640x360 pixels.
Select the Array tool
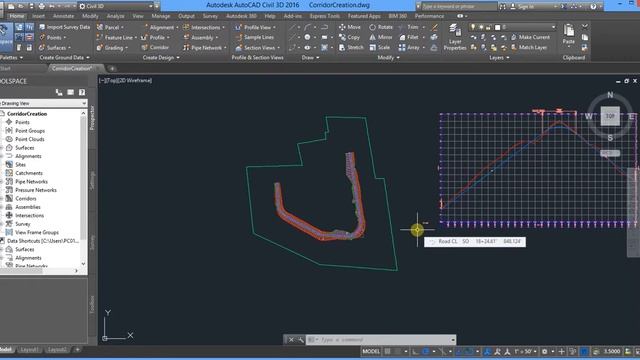click(409, 47)
